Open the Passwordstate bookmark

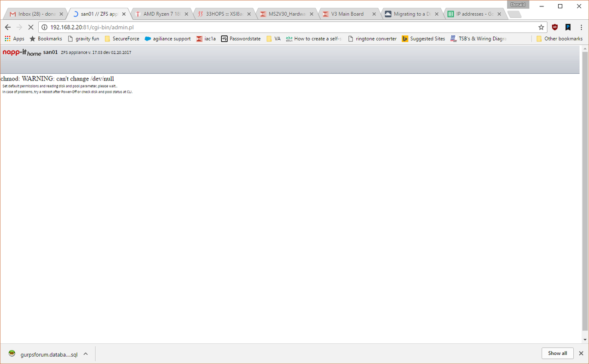[241, 39]
